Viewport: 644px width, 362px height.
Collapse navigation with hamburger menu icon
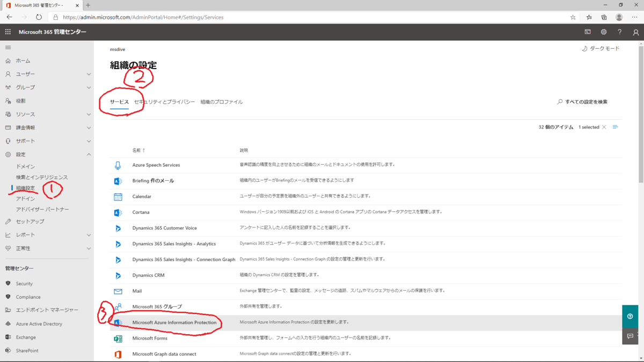pyautogui.click(x=8, y=48)
